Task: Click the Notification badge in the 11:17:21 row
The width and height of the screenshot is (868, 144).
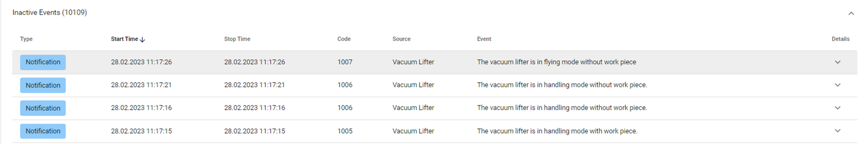Action: coord(43,85)
